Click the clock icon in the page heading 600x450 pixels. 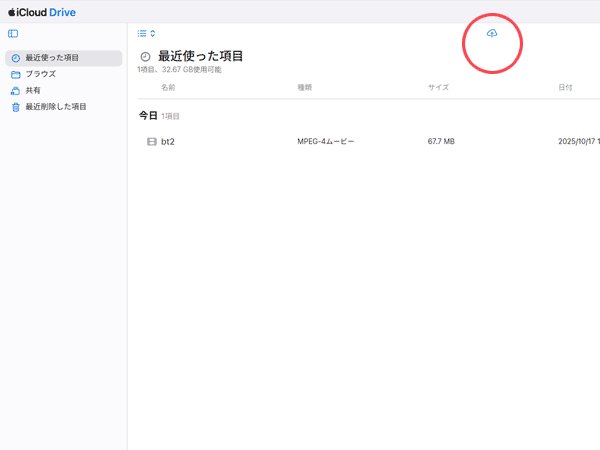(146, 57)
